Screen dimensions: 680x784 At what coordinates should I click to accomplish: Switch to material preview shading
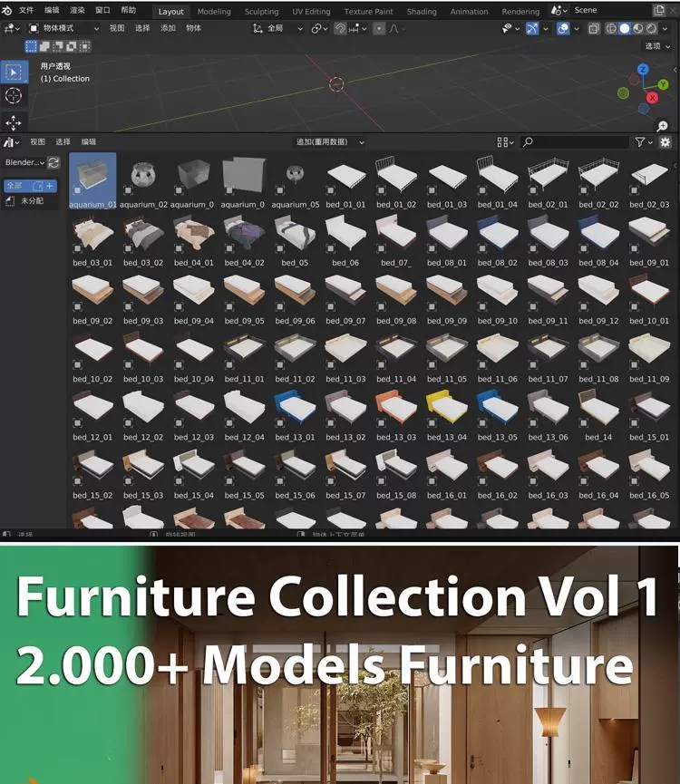pyautogui.click(x=638, y=28)
